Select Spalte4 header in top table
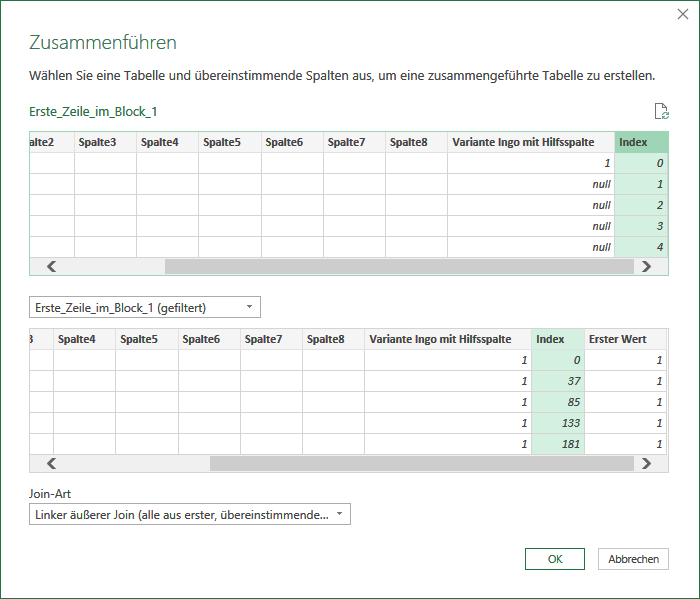The height and width of the screenshot is (599, 700). pyautogui.click(x=167, y=142)
